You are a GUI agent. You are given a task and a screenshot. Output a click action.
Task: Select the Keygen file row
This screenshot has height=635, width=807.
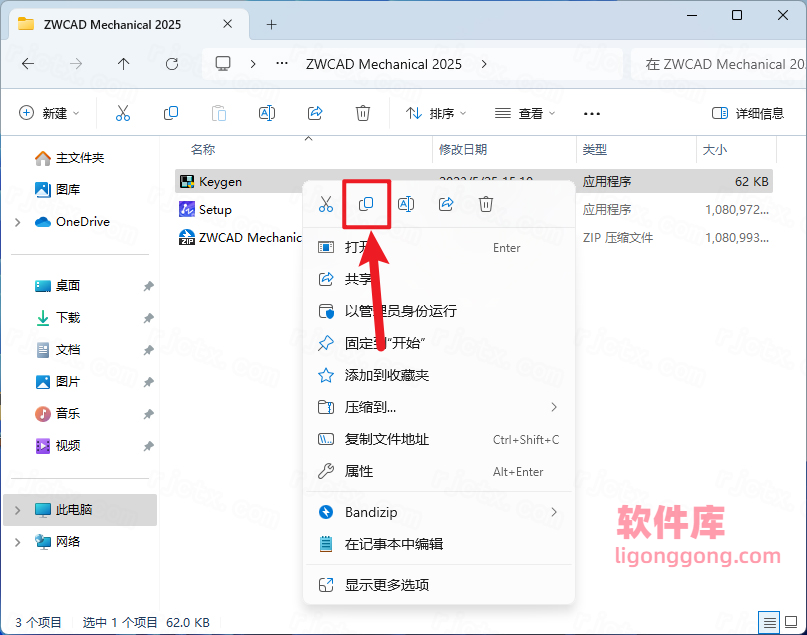pos(473,182)
